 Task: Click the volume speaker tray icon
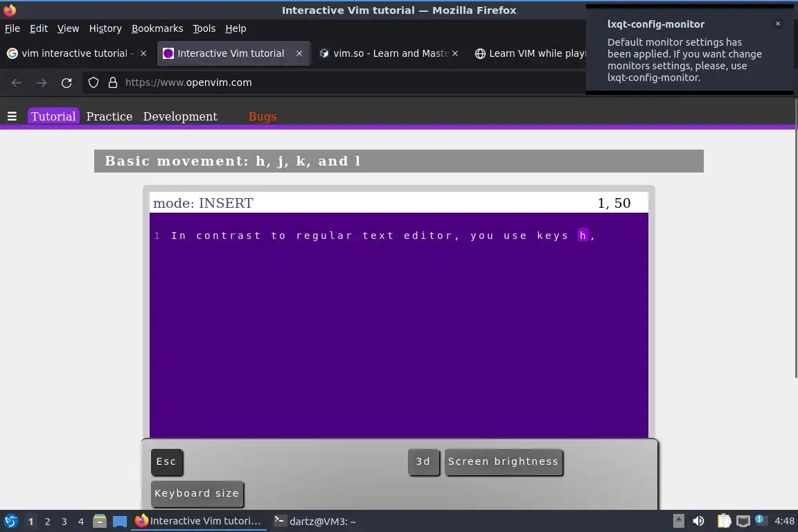(698, 521)
